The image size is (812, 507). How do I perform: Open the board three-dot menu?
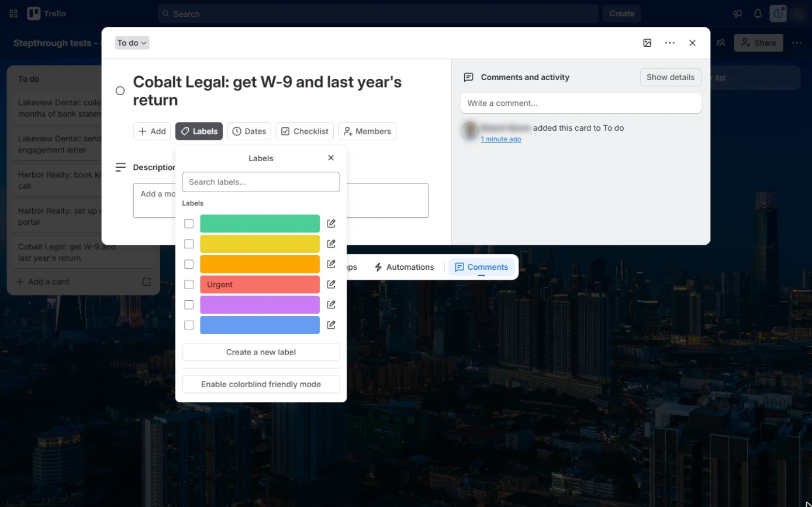(x=797, y=43)
